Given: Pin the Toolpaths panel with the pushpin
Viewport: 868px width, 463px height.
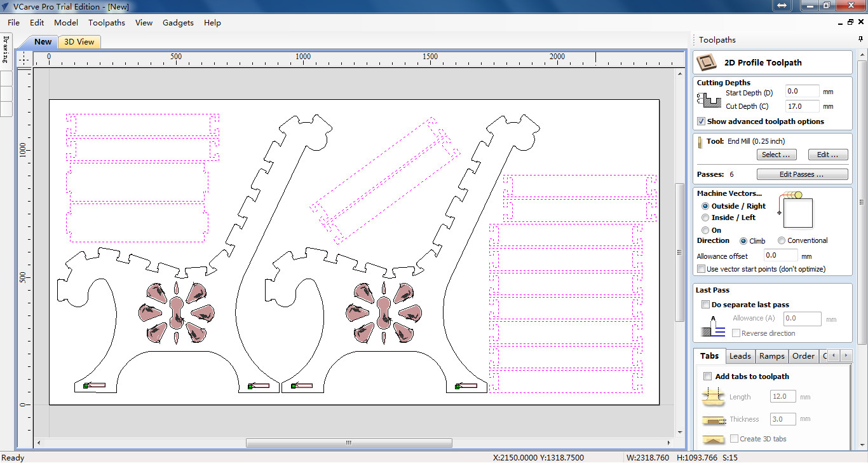Looking at the screenshot, I should coord(861,39).
